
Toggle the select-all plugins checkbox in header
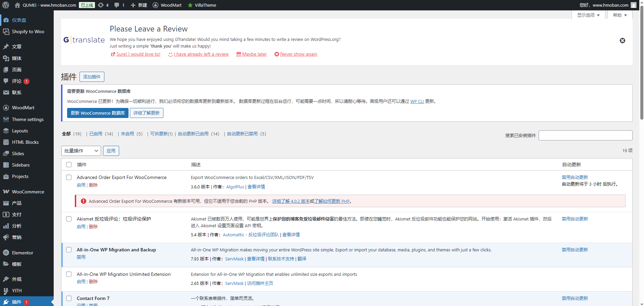[69, 165]
